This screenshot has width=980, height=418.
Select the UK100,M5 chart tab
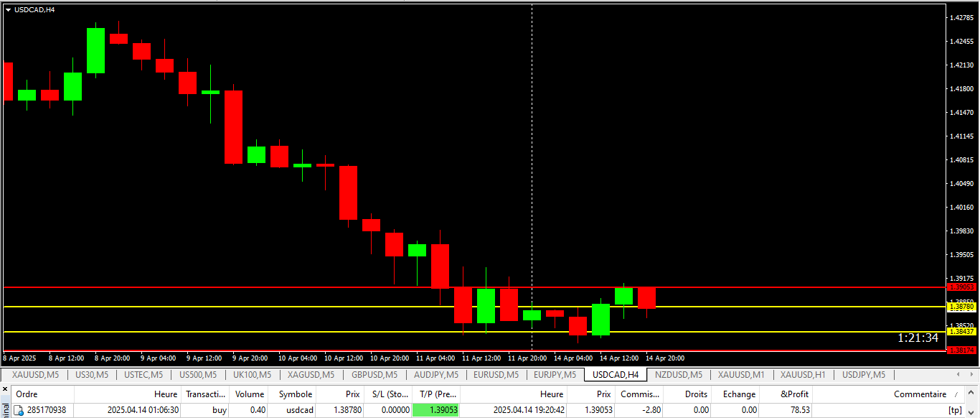tap(252, 375)
